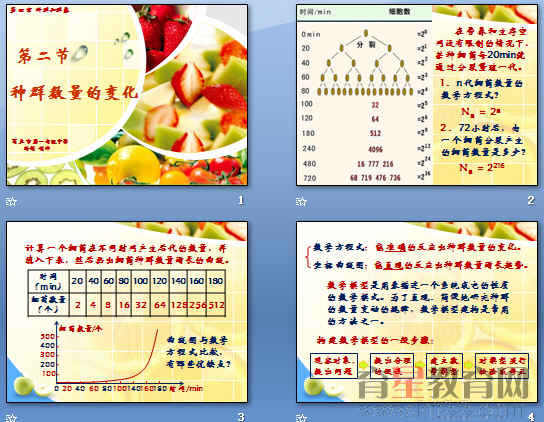The width and height of the screenshot is (544, 422).
Task: Click the '68 719 476 736' value on slide 2
Action: (375, 178)
